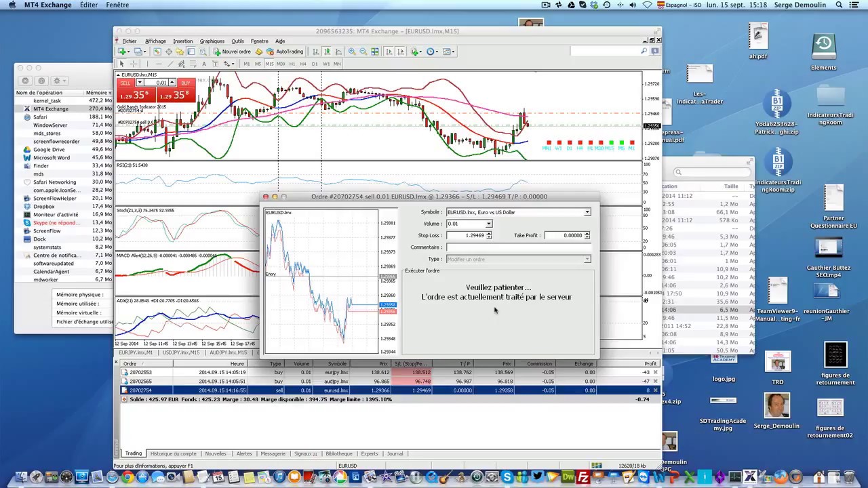Switch chart to M1 timeframe
The image size is (868, 488).
247,64
